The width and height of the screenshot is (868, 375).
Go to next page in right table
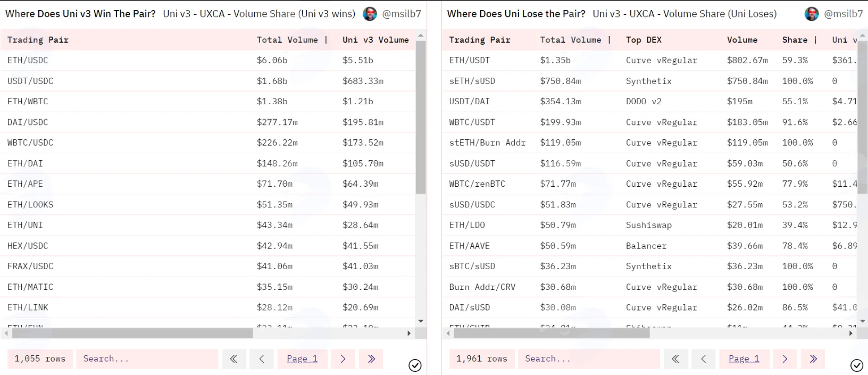[x=785, y=359]
